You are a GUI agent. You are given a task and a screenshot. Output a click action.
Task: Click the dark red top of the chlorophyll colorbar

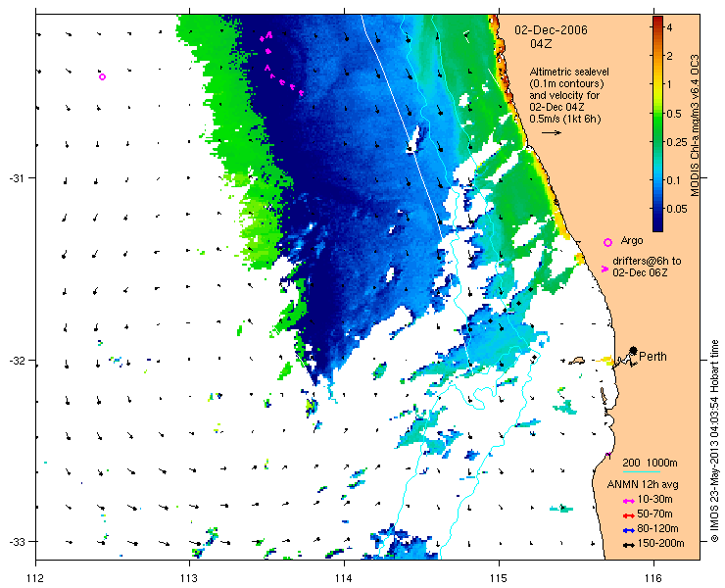pyautogui.click(x=657, y=21)
